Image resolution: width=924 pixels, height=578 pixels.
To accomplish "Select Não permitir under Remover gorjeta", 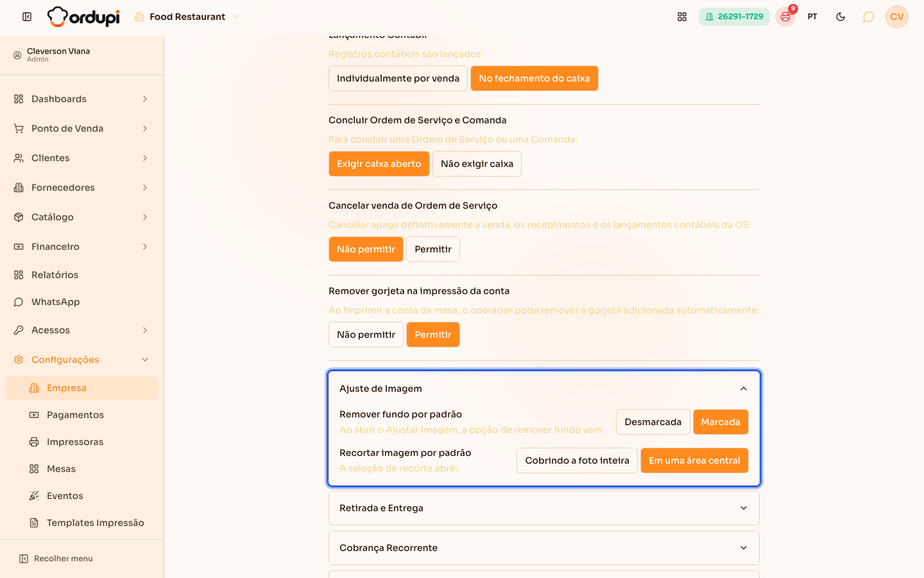I will pyautogui.click(x=366, y=335).
